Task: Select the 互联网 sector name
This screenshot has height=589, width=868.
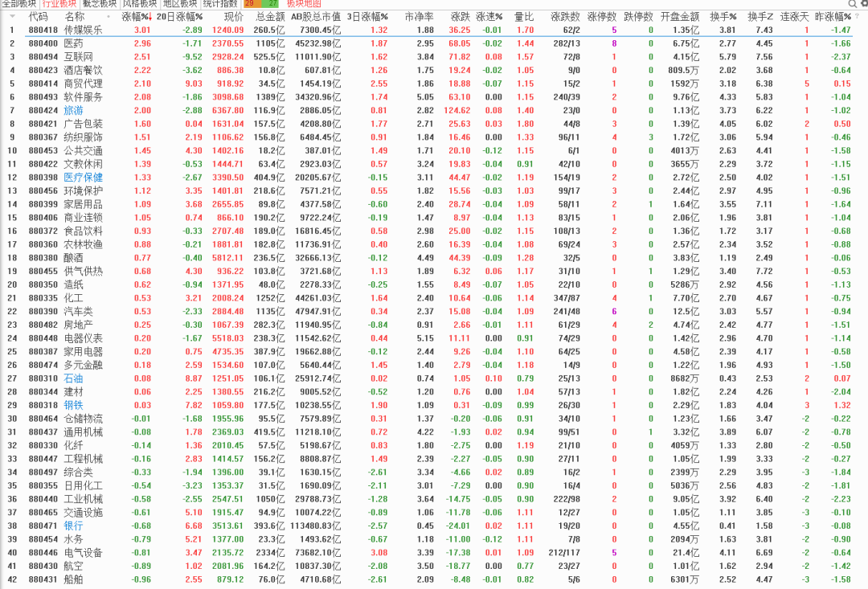Action: (79, 56)
